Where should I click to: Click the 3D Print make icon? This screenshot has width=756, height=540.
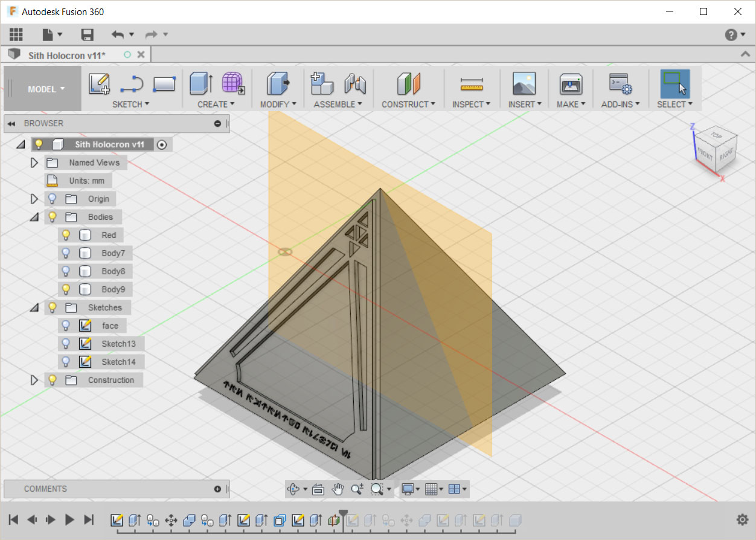pos(571,83)
